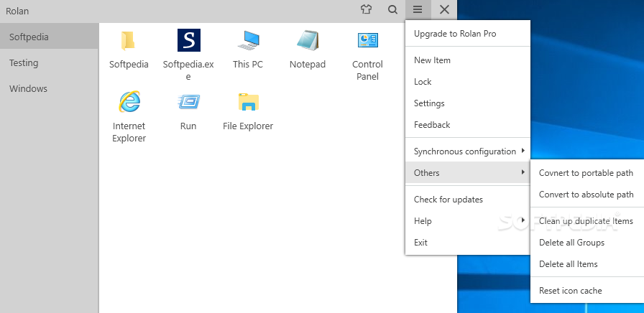
Task: Open the Control Panel icon
Action: [x=367, y=40]
